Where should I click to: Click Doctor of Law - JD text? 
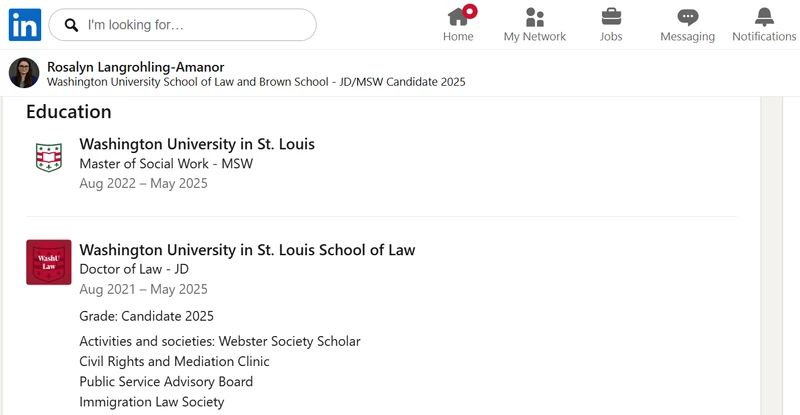click(x=134, y=269)
